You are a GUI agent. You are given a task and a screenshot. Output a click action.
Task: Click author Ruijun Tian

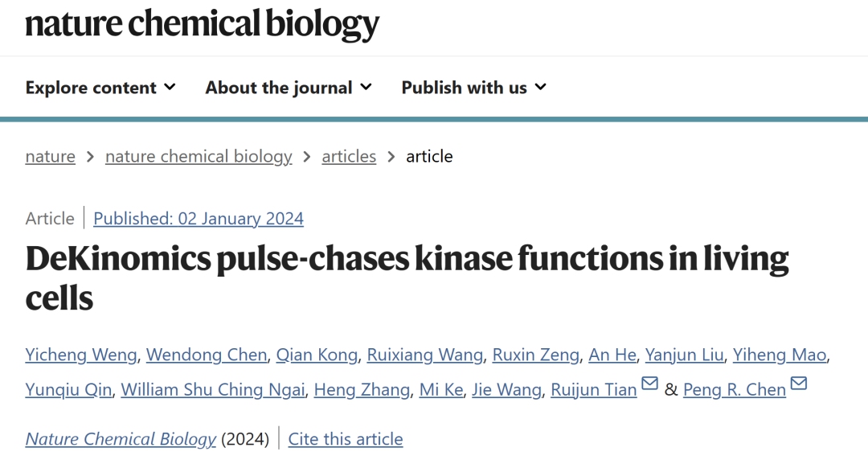tap(594, 389)
